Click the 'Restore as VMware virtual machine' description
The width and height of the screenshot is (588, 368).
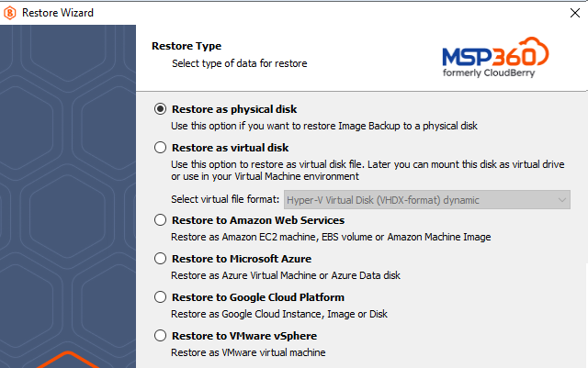point(248,352)
